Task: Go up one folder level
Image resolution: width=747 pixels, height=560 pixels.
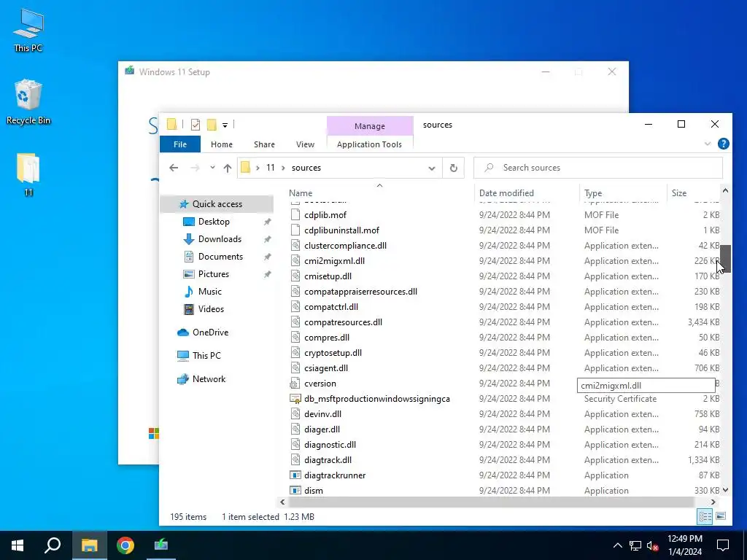Action: (x=228, y=168)
